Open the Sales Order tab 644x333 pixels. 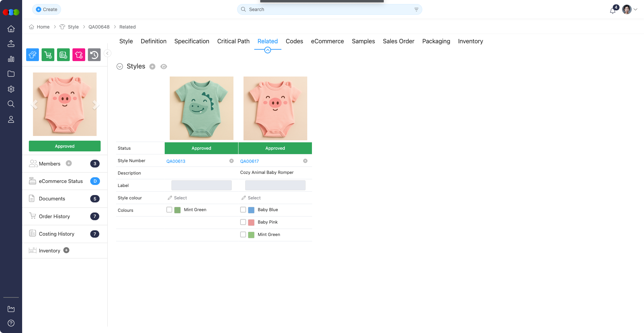398,41
